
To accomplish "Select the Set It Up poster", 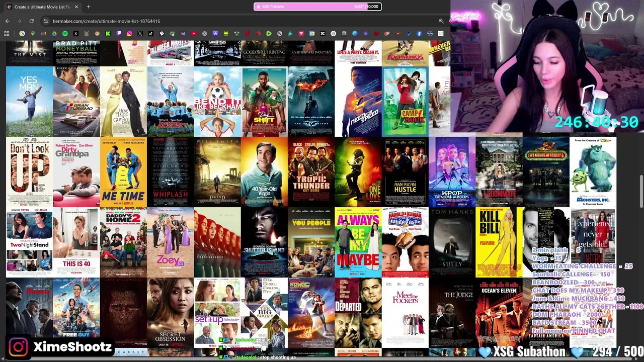I will [x=217, y=313].
